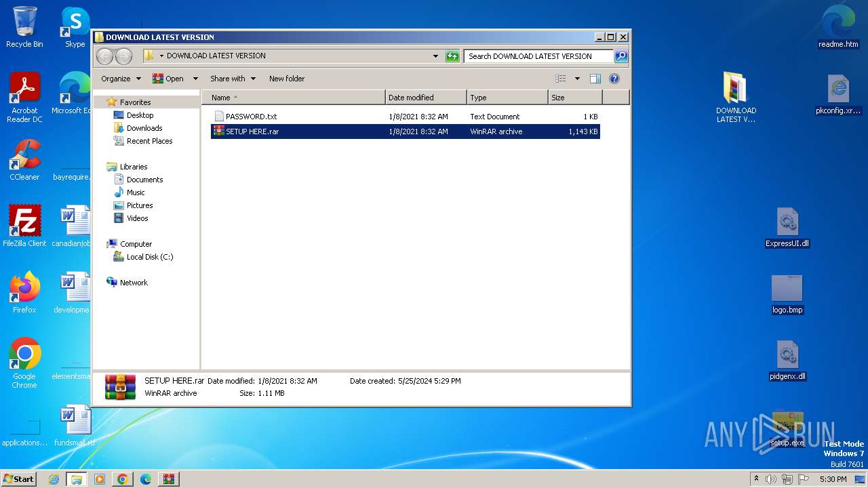The width and height of the screenshot is (868, 488).
Task: Open Desktop in Favorites
Action: pyautogui.click(x=140, y=115)
